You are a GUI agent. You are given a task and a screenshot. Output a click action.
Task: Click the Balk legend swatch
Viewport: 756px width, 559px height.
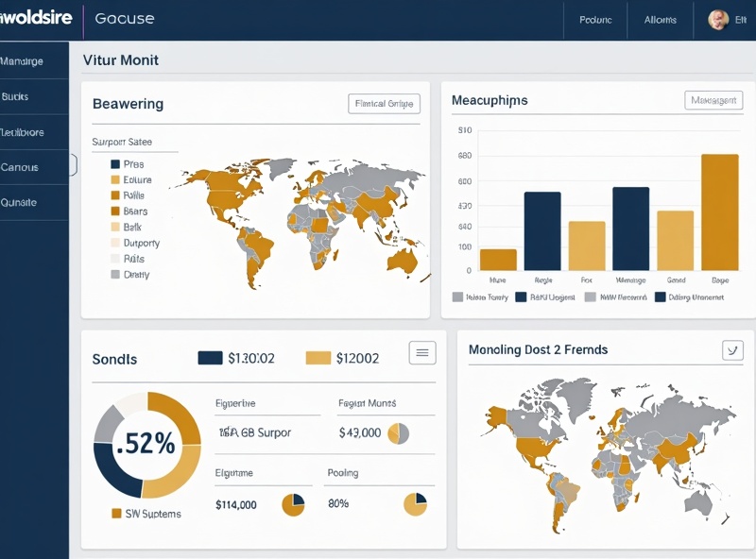coord(115,227)
